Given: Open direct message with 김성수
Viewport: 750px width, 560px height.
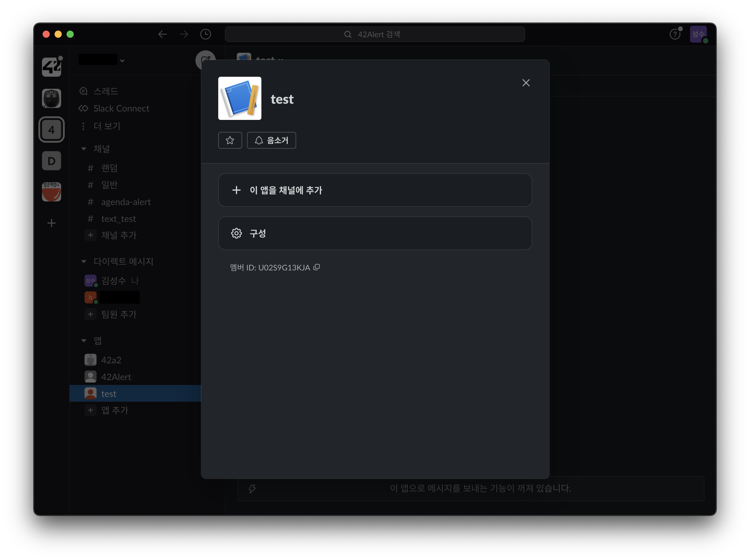Looking at the screenshot, I should click(x=114, y=281).
